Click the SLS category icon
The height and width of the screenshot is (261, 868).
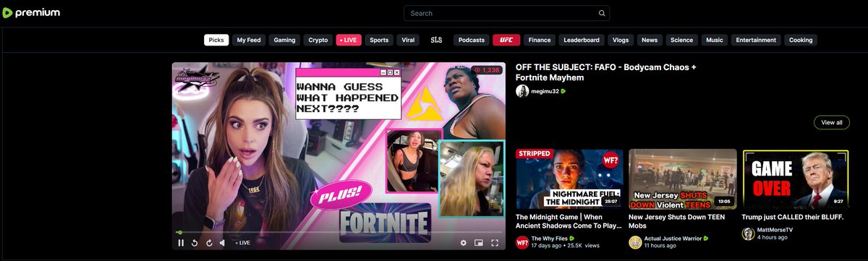tap(436, 40)
